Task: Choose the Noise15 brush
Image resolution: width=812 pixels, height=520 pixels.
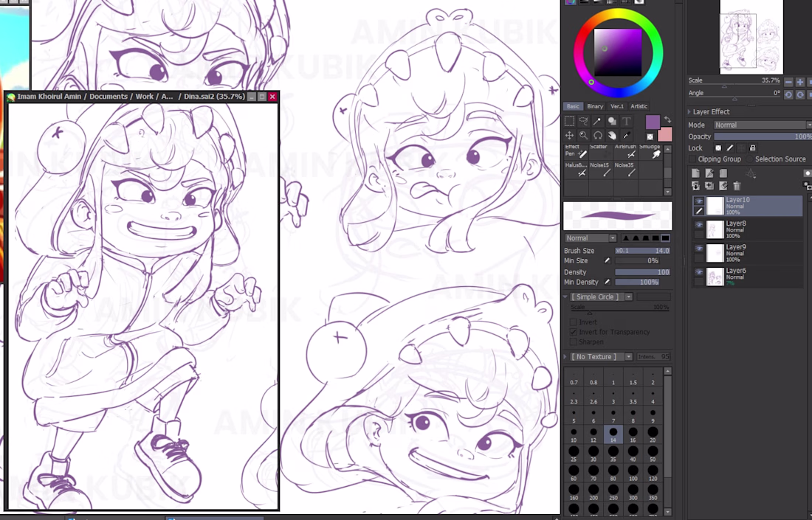Action: pos(600,170)
